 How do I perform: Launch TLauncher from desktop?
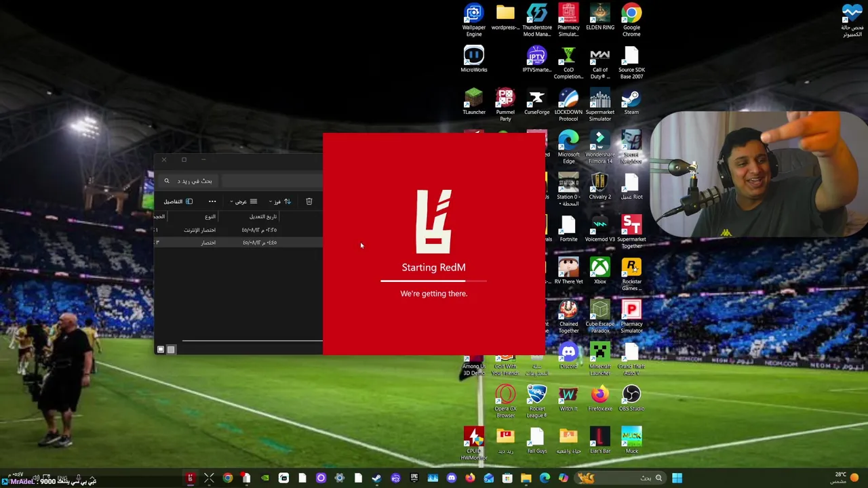click(474, 101)
